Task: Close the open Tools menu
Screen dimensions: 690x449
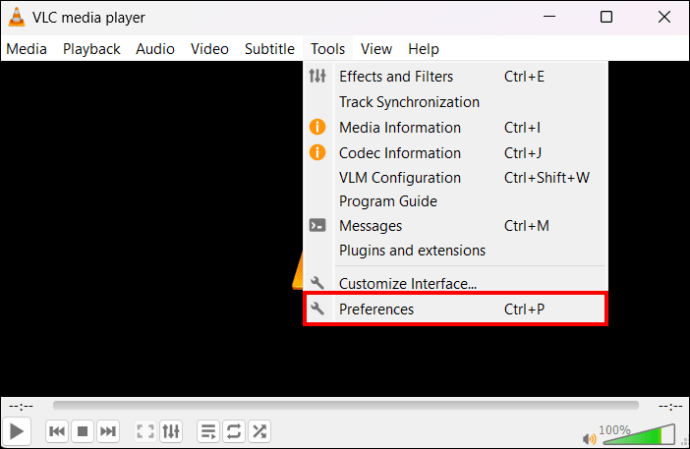Action: pyautogui.click(x=327, y=48)
